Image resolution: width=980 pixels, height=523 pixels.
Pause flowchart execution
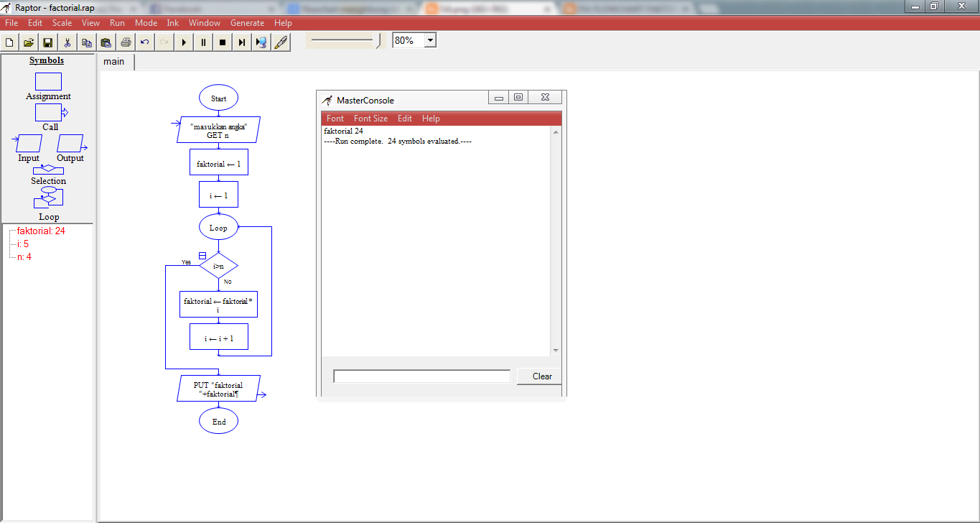(x=203, y=42)
